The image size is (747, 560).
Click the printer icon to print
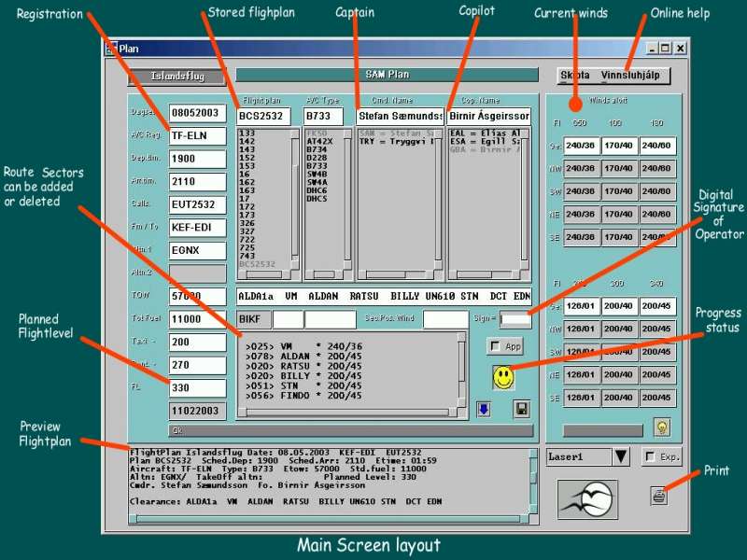(x=659, y=497)
